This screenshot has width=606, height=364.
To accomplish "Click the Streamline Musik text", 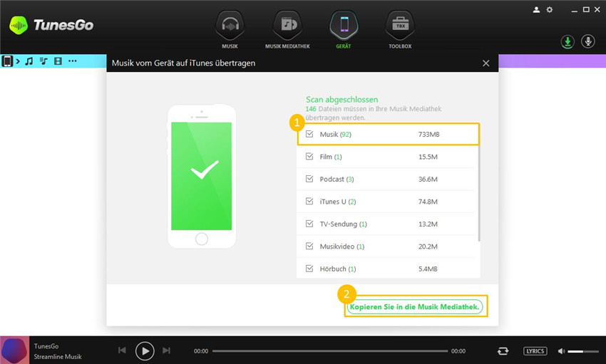I will pyautogui.click(x=58, y=357).
